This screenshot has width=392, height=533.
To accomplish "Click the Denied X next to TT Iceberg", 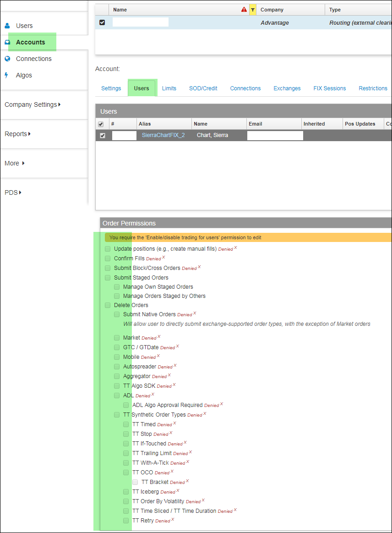I will [170, 492].
